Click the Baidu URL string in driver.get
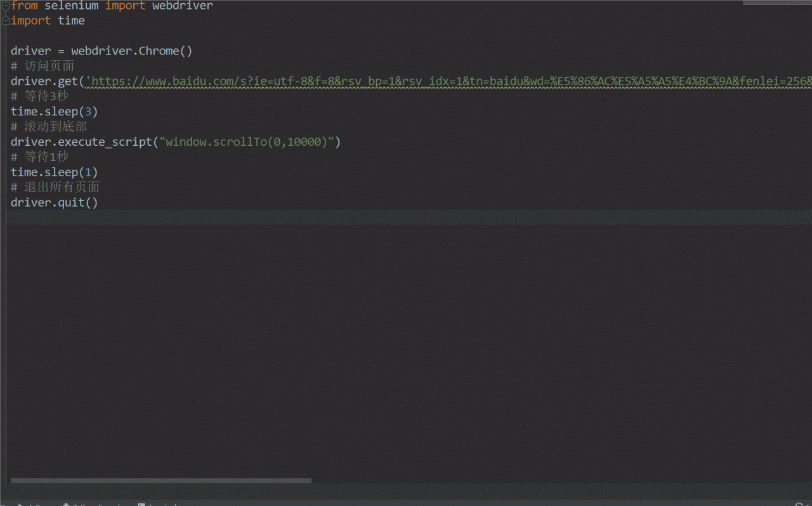812x506 pixels. [449, 81]
